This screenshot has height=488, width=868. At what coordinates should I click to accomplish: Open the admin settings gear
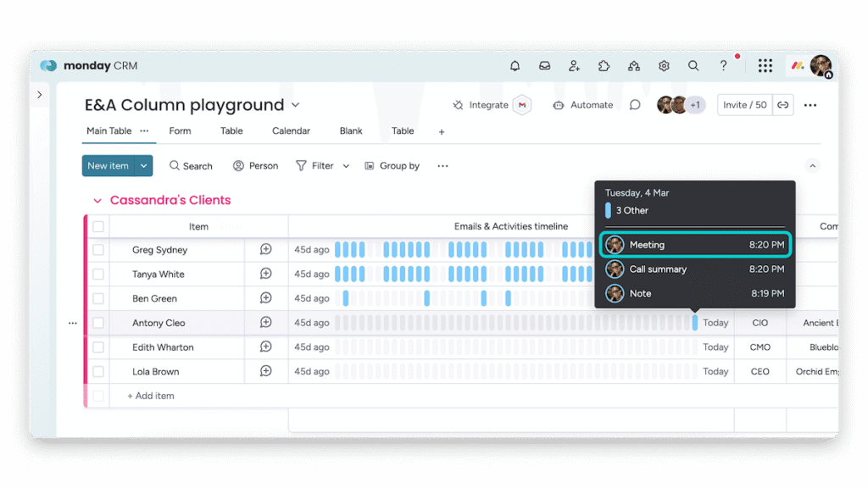pos(664,66)
